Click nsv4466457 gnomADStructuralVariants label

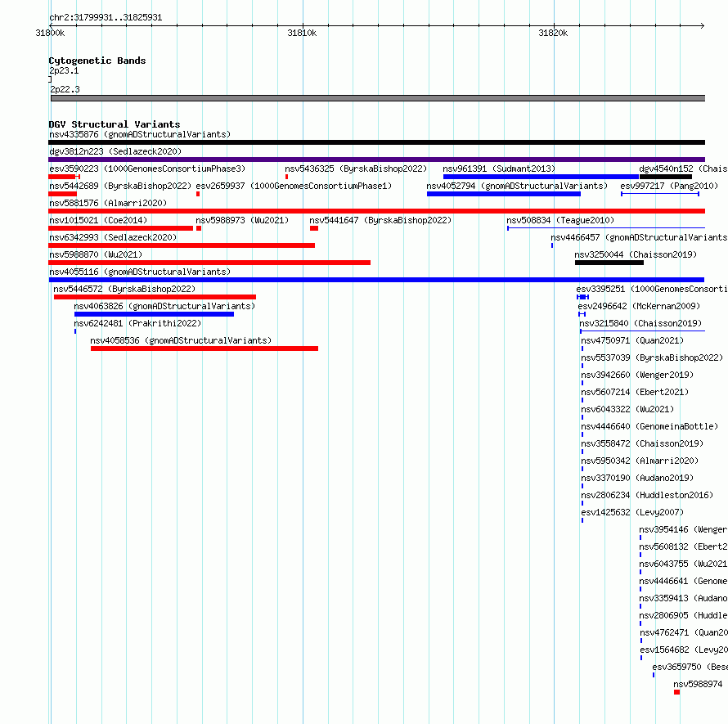pos(639,238)
